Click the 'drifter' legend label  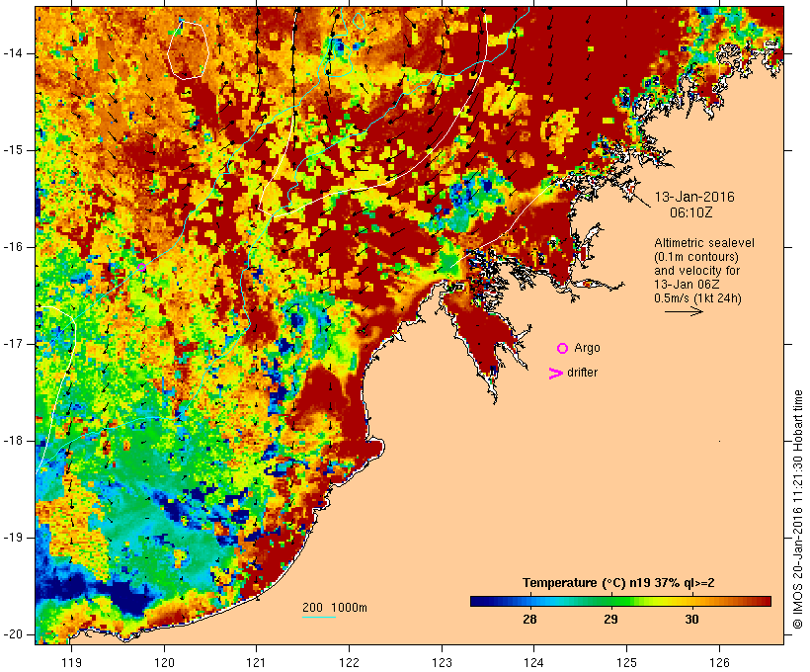point(582,373)
